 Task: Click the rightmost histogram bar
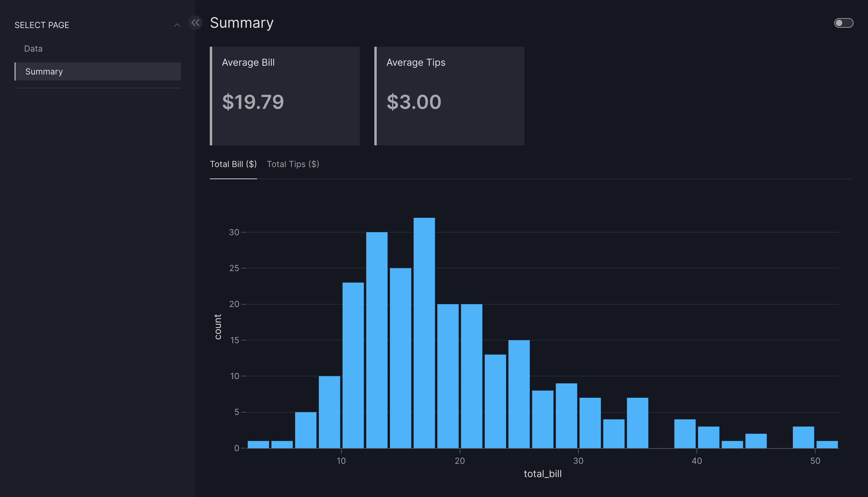tap(827, 444)
